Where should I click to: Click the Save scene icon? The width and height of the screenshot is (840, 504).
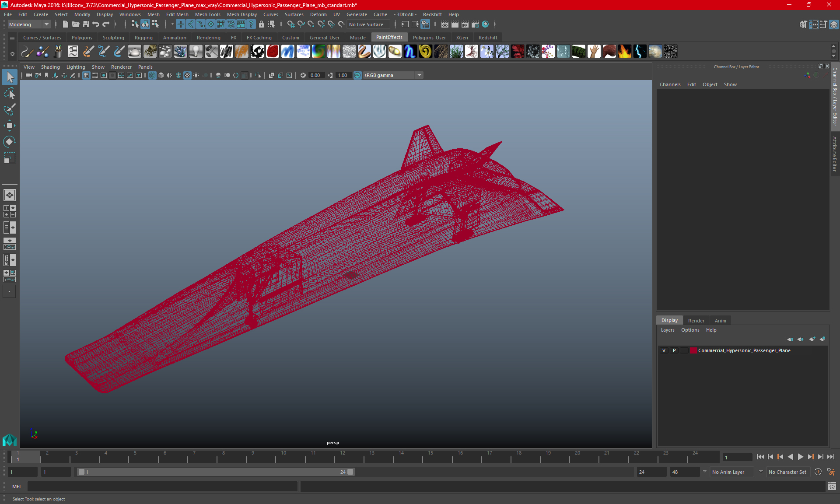(86, 24)
